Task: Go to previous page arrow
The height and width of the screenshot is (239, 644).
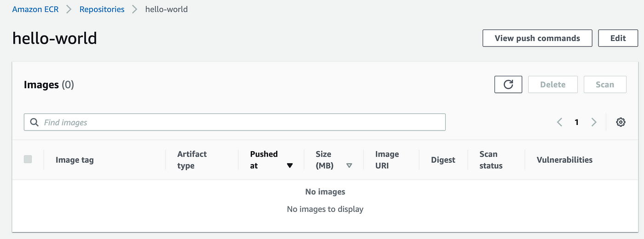Action: point(559,122)
